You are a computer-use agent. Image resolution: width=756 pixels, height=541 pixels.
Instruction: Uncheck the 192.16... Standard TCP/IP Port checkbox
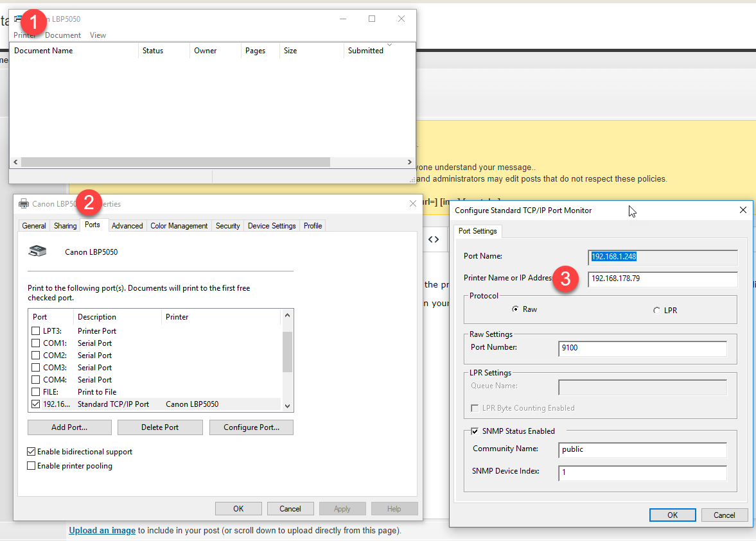point(36,404)
